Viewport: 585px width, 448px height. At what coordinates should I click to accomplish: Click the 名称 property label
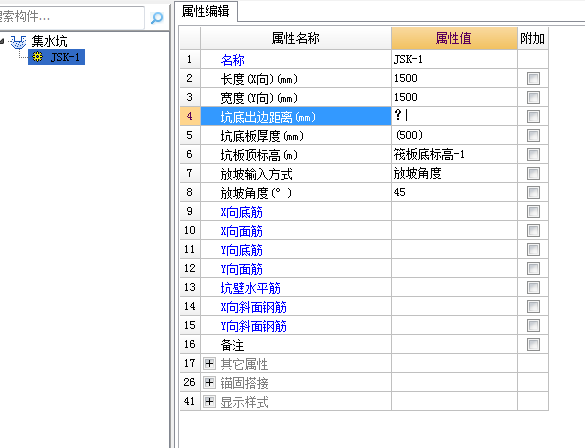(x=233, y=60)
